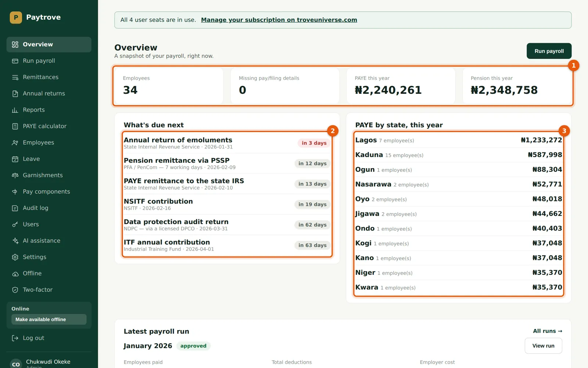This screenshot has width=588, height=368.
Task: Select the Annual returns document icon
Action: coord(15,93)
